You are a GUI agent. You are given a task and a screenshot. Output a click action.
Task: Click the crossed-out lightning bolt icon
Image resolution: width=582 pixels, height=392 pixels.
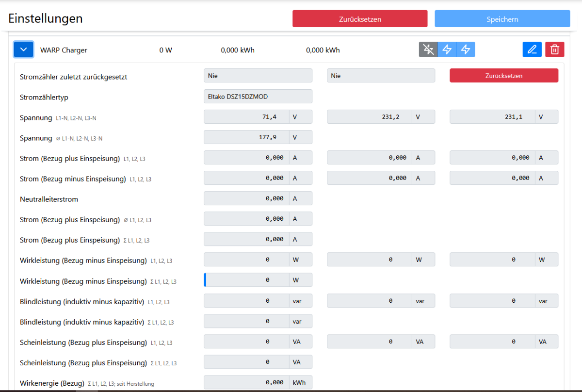pos(428,49)
